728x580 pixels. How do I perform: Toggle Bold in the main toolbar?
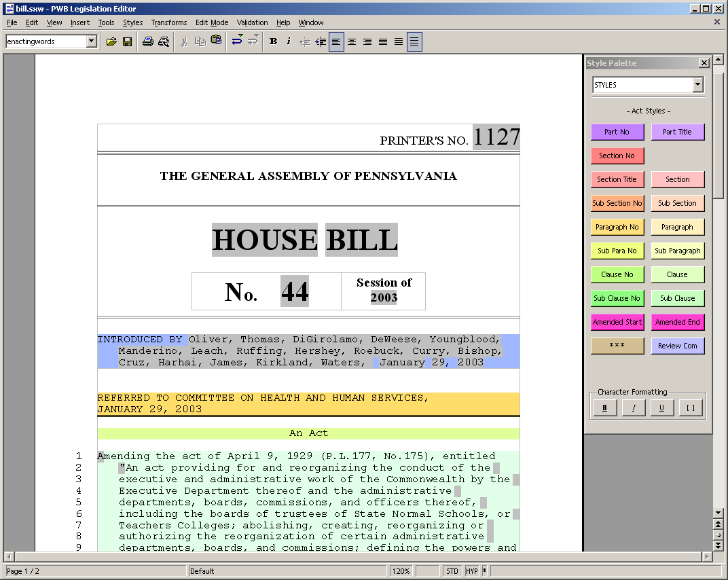click(273, 41)
